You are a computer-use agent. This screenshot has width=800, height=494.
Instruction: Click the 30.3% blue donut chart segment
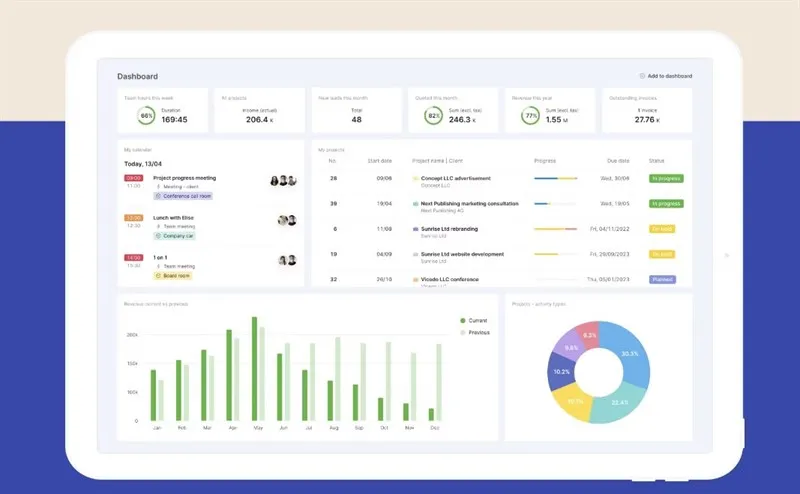(626, 355)
